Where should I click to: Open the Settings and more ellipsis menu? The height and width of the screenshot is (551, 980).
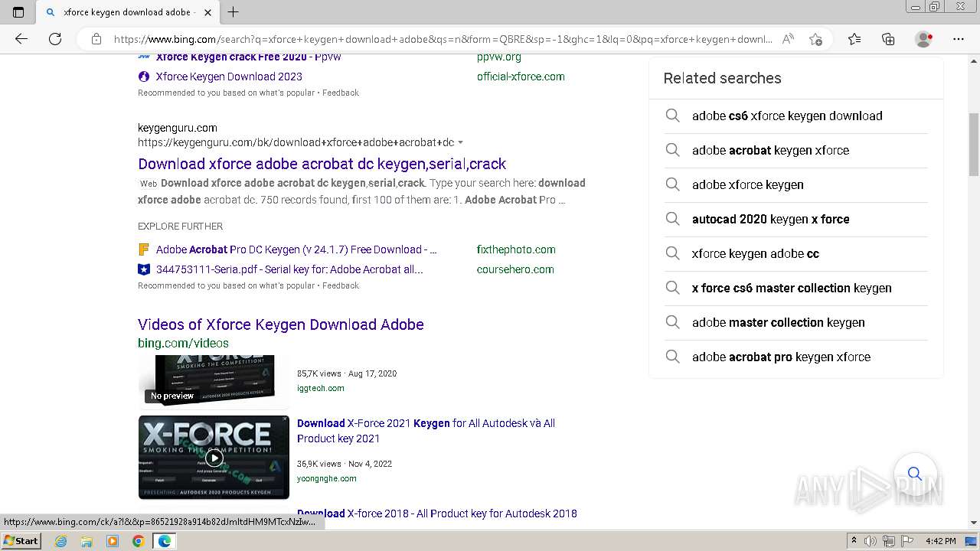click(959, 39)
